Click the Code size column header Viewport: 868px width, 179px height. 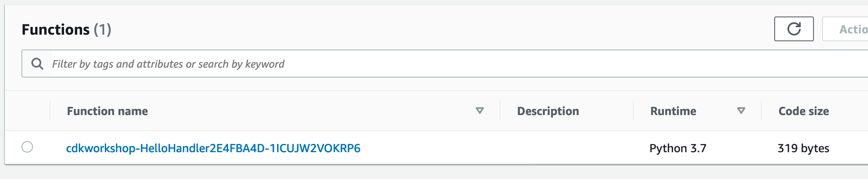coord(804,111)
